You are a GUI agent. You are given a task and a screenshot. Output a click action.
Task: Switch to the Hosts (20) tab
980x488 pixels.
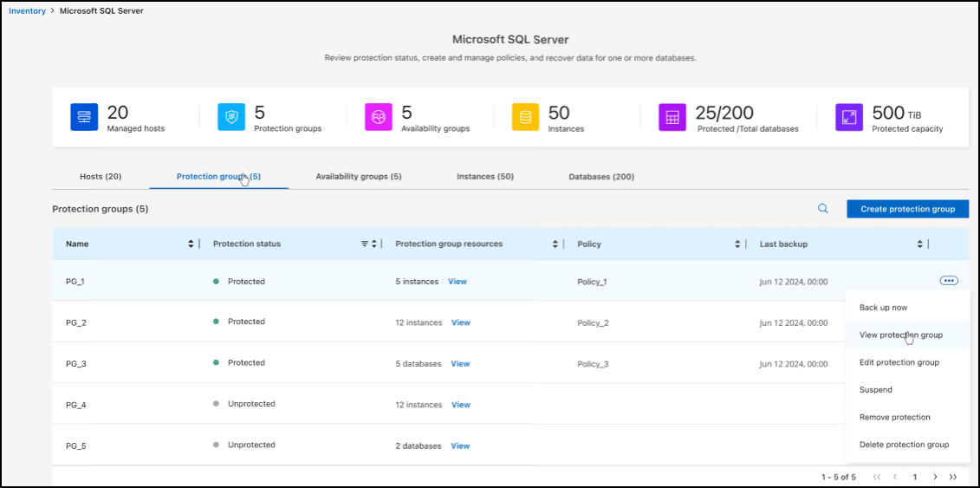101,177
